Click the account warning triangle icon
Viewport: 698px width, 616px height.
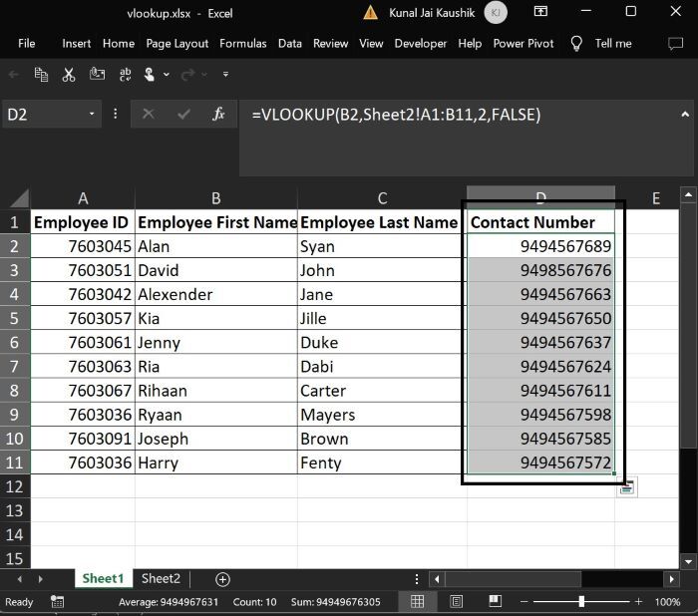pos(370,13)
